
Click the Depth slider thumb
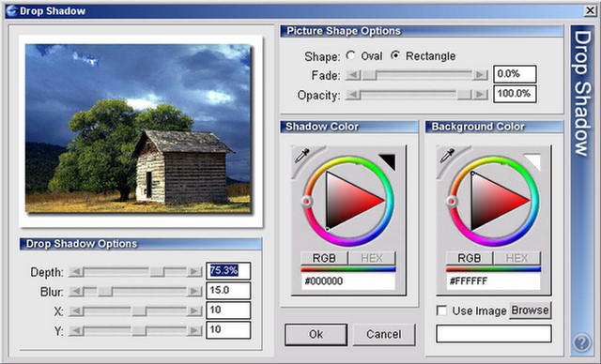(x=157, y=272)
